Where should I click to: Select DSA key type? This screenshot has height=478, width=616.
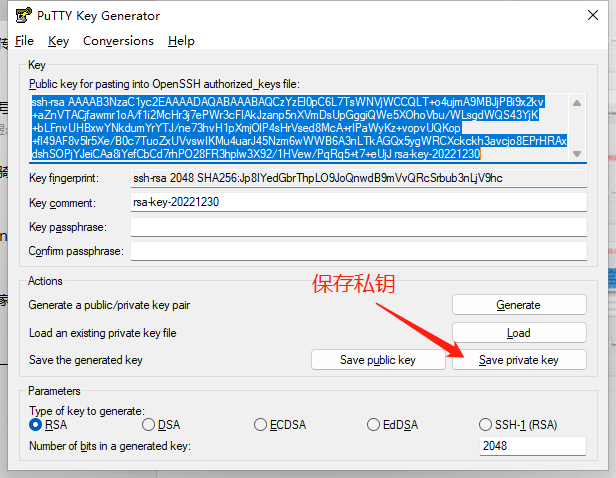tap(148, 425)
